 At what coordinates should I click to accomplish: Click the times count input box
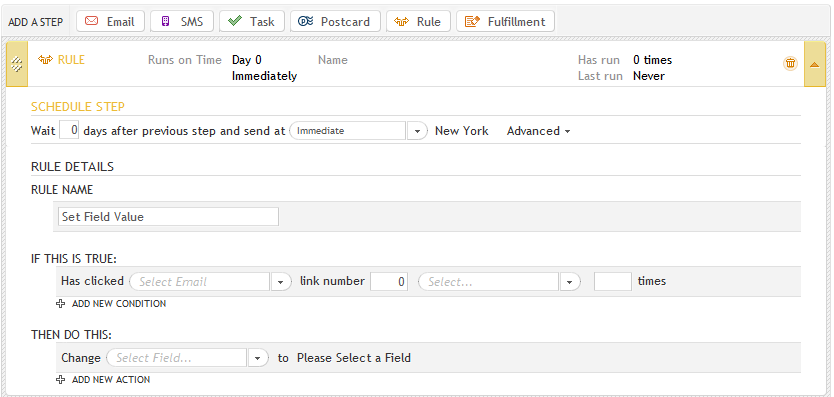click(613, 282)
